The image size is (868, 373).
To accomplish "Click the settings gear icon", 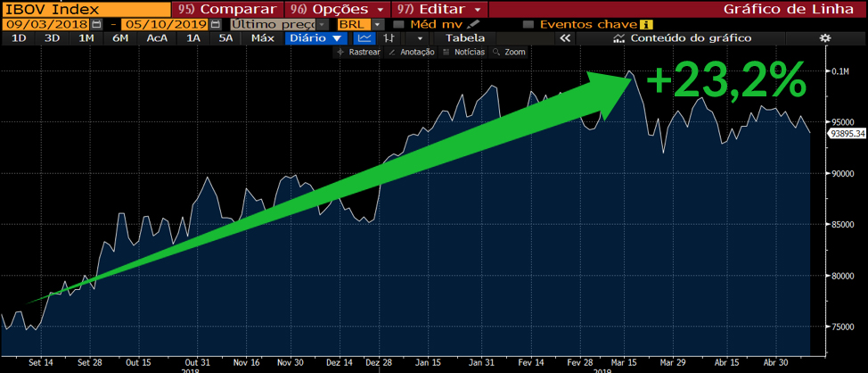I will click(x=824, y=38).
